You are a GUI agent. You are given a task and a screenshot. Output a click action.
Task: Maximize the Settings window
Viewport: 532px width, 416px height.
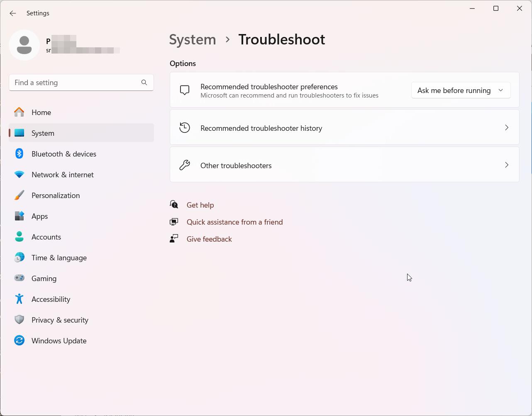tap(496, 8)
